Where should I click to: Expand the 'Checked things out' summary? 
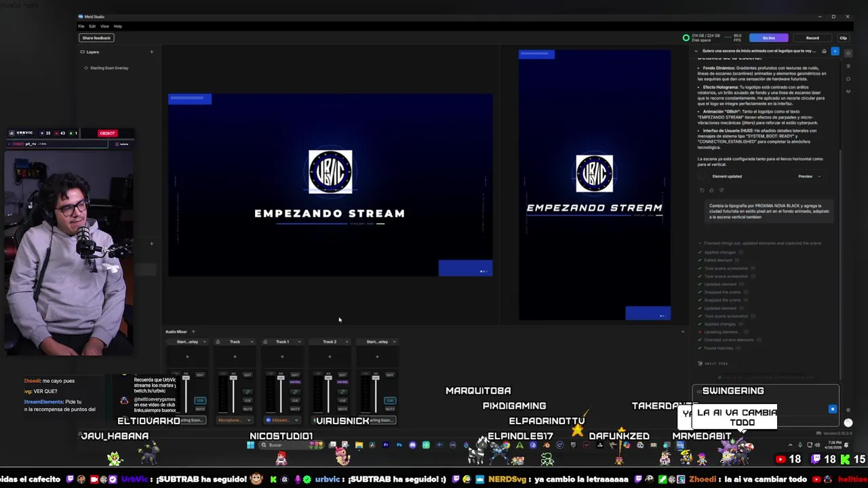click(760, 243)
